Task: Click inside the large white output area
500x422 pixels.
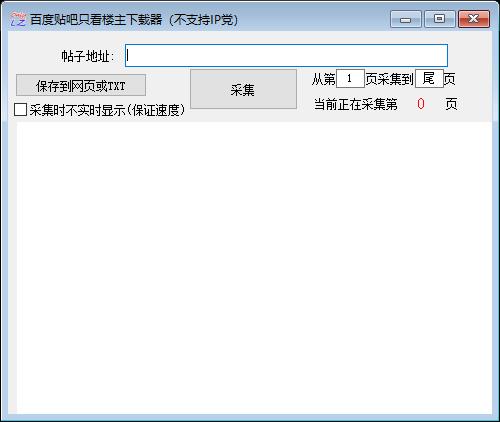Action: point(254,268)
